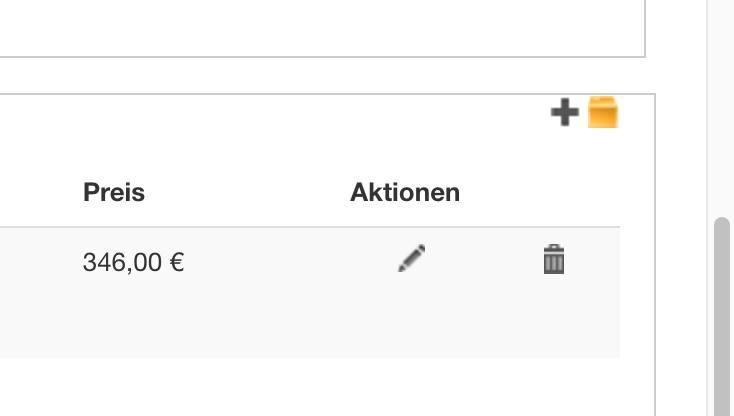The image size is (734, 416).
Task: Click the row's blank space below the price
Action: click(133, 320)
